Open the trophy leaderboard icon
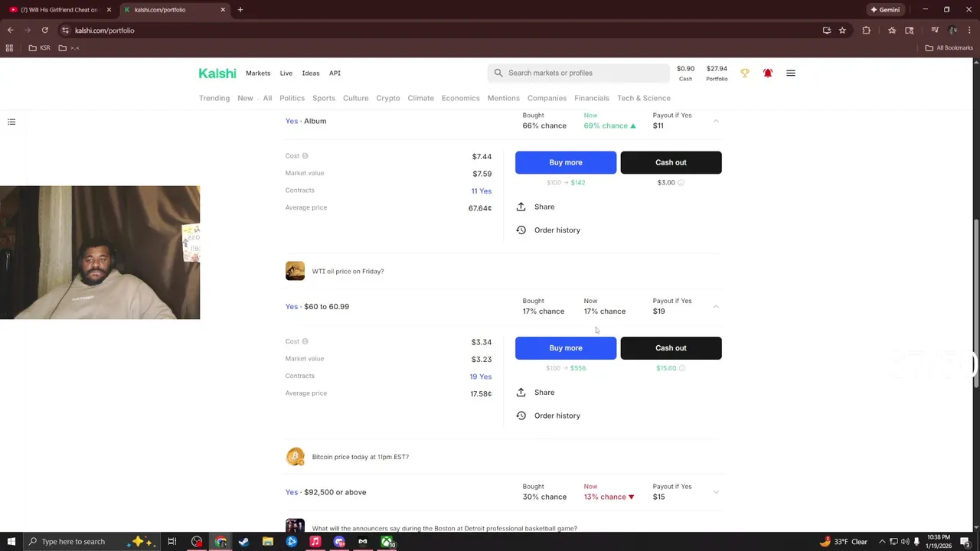 744,73
